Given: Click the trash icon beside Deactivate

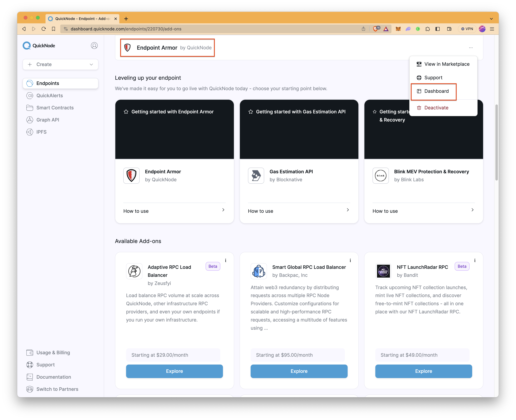Looking at the screenshot, I should tap(419, 108).
